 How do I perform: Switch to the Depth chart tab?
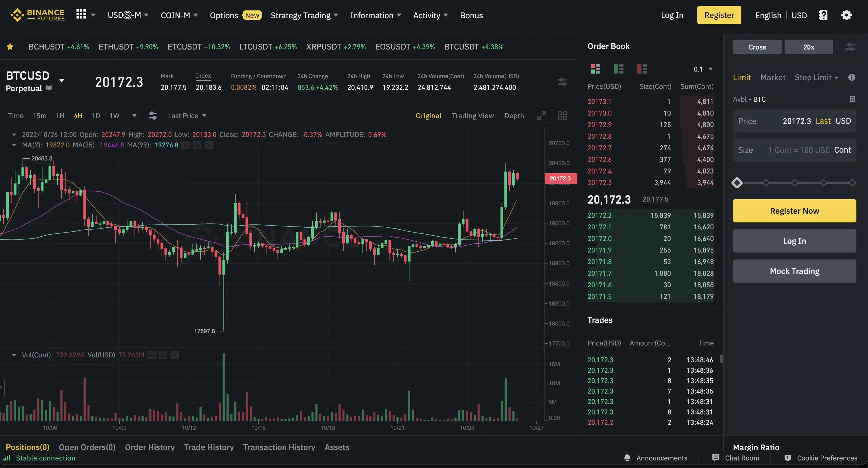pyautogui.click(x=514, y=116)
